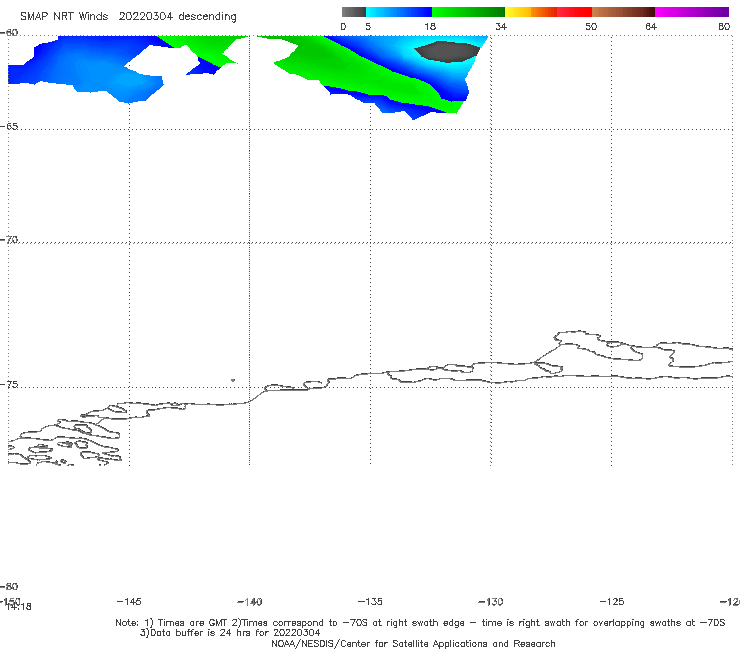Click the '-145' longitude axis label

pyautogui.click(x=129, y=602)
